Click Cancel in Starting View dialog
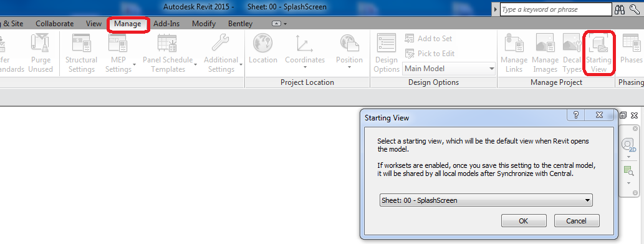The width and height of the screenshot is (644, 244). [577, 220]
